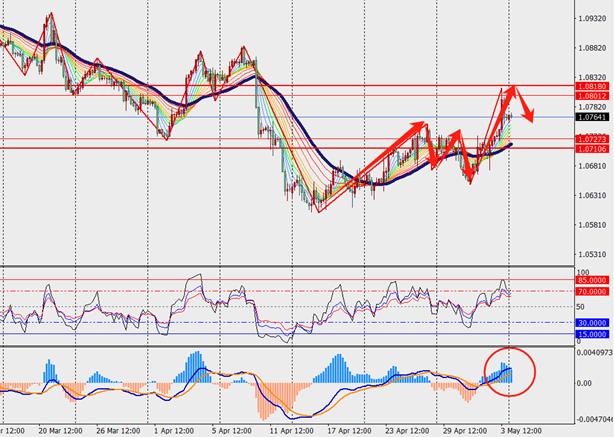This screenshot has height=437, width=614.
Task: Select the blue 15.0000 oscillator level label
Action: tap(592, 334)
